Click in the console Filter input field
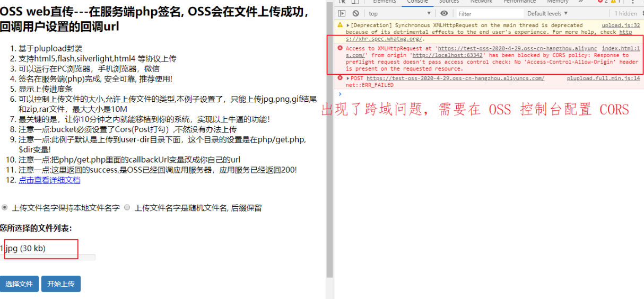 coord(490,13)
